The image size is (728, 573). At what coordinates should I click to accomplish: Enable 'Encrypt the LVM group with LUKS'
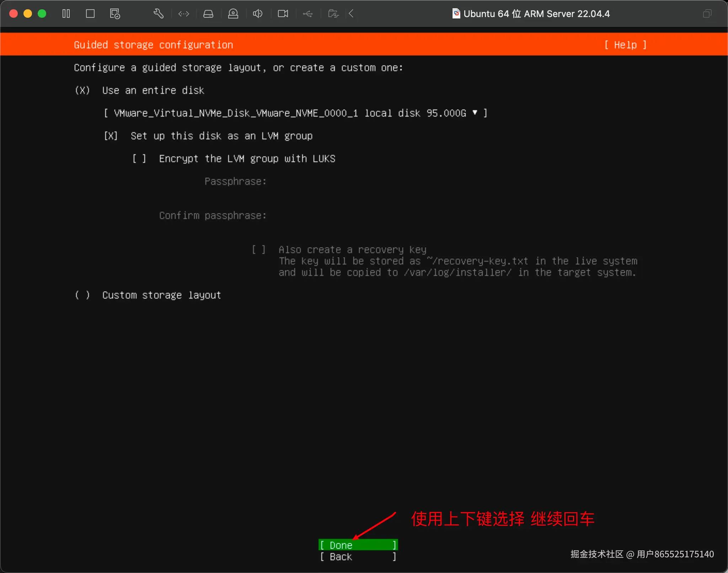[139, 159]
